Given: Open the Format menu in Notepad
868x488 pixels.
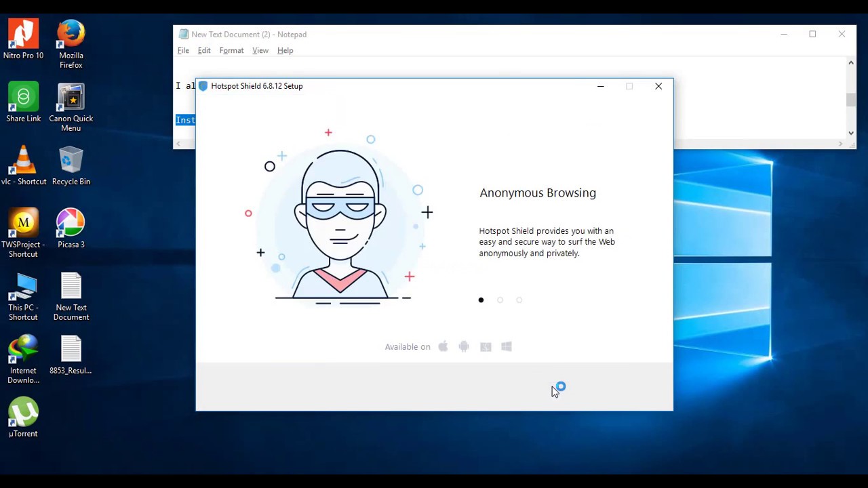Looking at the screenshot, I should click(x=231, y=51).
